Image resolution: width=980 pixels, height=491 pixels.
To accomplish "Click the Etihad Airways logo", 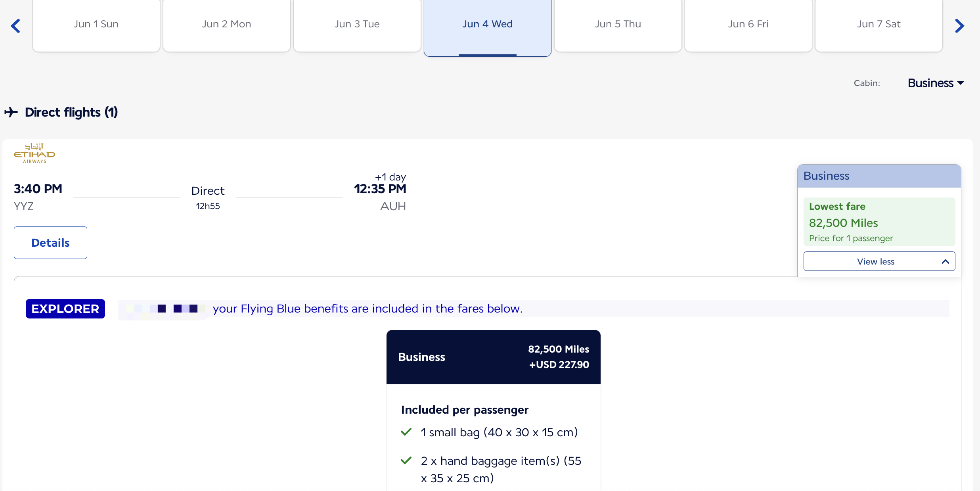I will tap(34, 153).
